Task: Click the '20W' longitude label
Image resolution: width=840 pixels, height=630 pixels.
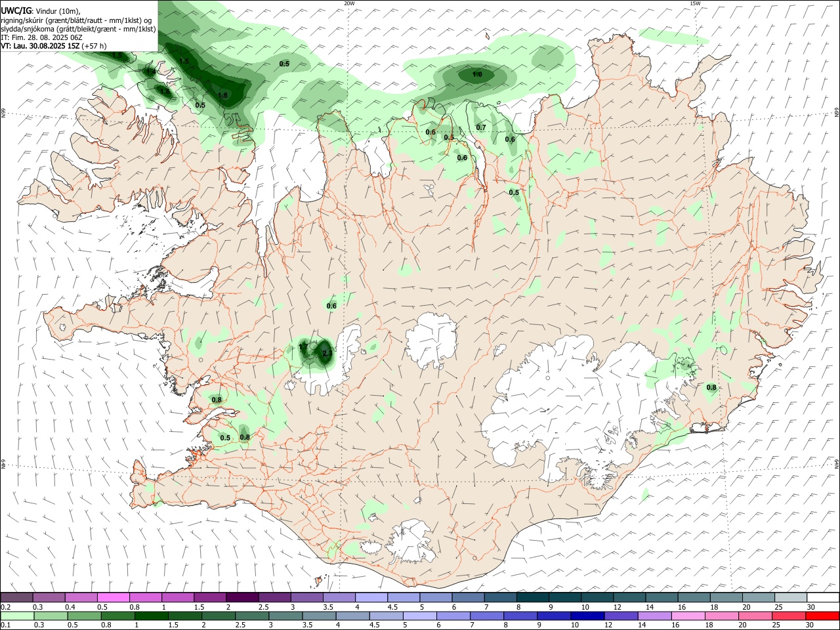Action: pyautogui.click(x=349, y=3)
